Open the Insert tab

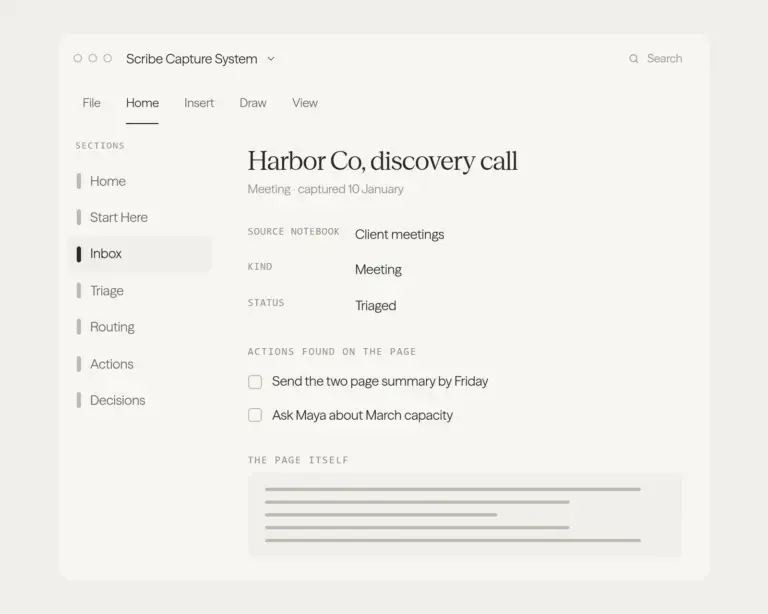[199, 103]
